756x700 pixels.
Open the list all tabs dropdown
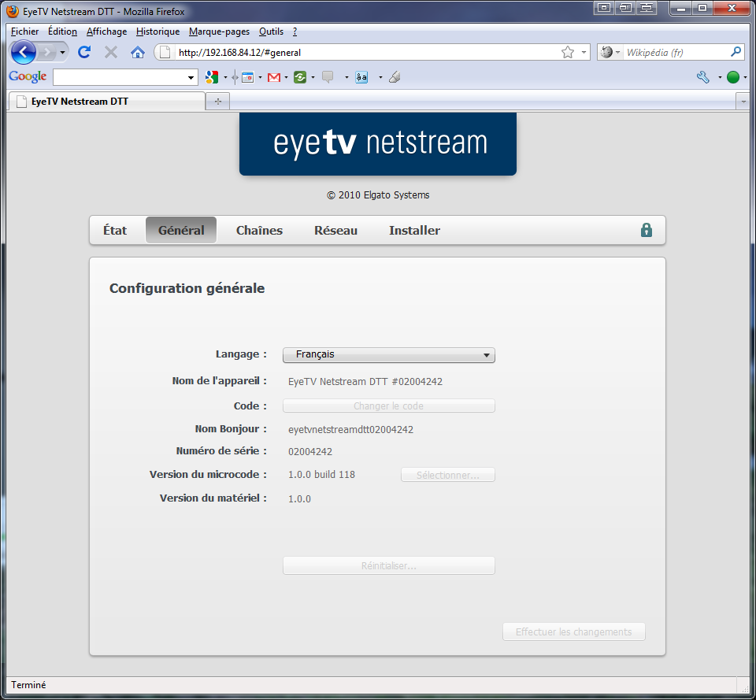(x=743, y=102)
